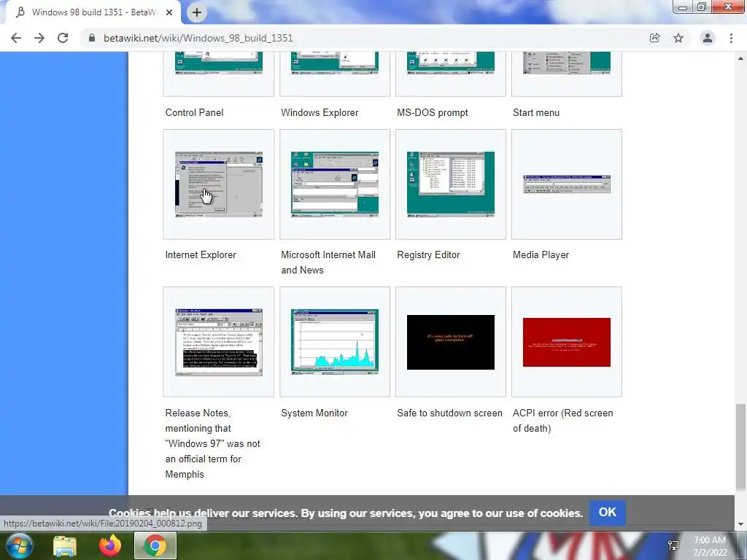Click 'Microsoft Internet Mail and News' caption
Viewport: 747px width, 560px height.
point(328,262)
